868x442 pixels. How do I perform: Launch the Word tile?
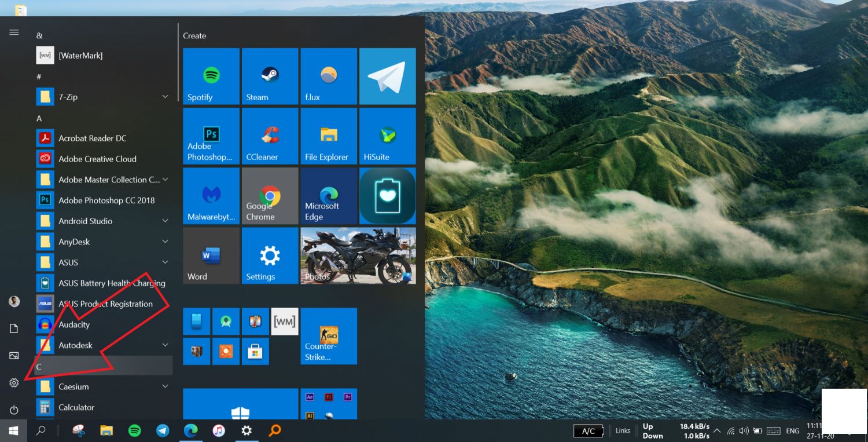pyautogui.click(x=211, y=255)
